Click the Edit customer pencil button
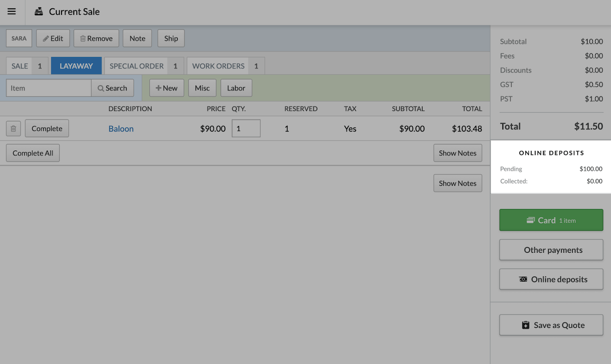 (53, 38)
